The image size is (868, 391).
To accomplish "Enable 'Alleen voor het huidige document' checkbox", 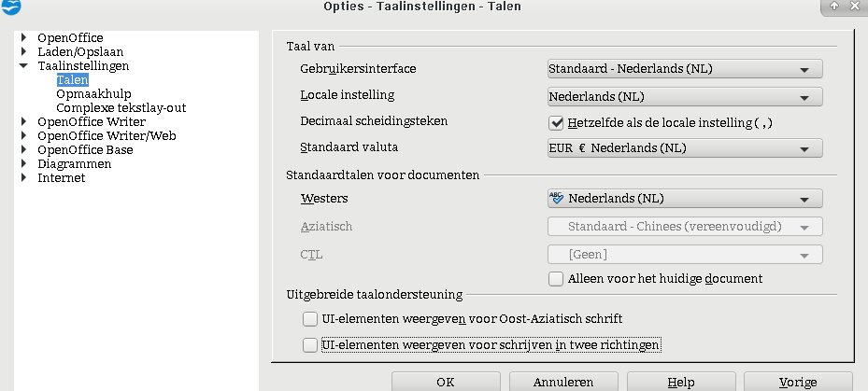I will pyautogui.click(x=555, y=278).
